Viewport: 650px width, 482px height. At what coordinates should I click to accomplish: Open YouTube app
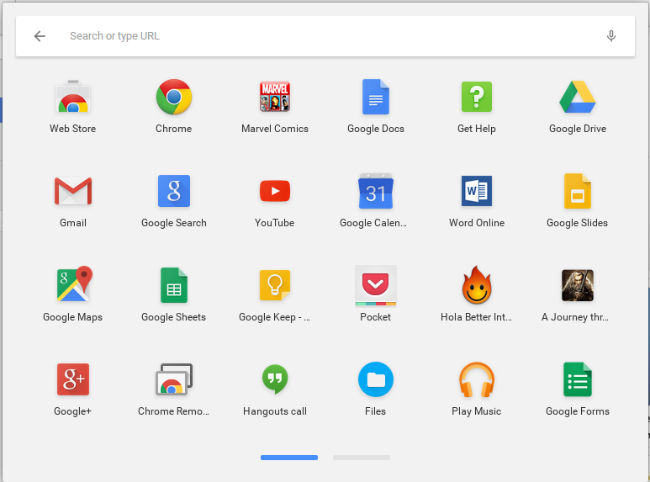point(274,191)
